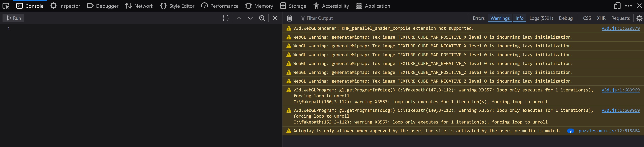The height and width of the screenshot is (147, 644).
Task: Activate the element picker icon
Action: [x=6, y=6]
